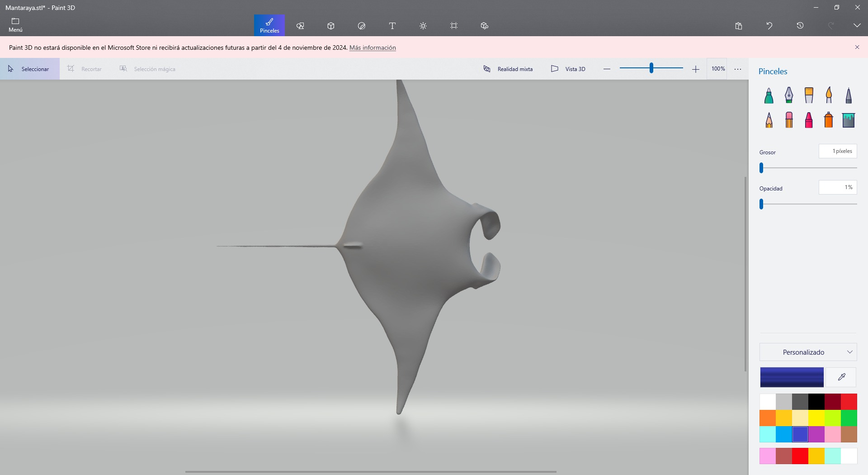
Task: Click the vertical canvas scrollbar
Action: pos(745,274)
